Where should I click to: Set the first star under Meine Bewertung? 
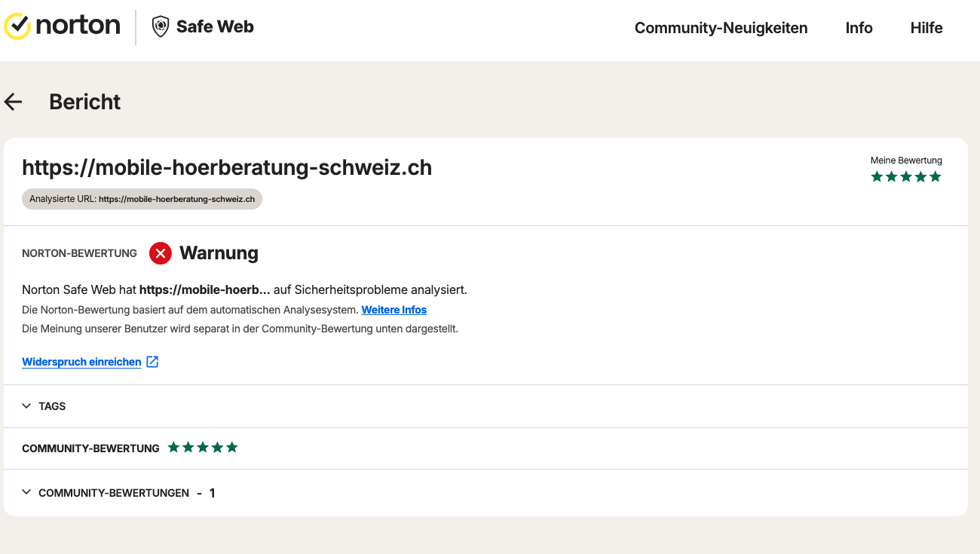[877, 176]
